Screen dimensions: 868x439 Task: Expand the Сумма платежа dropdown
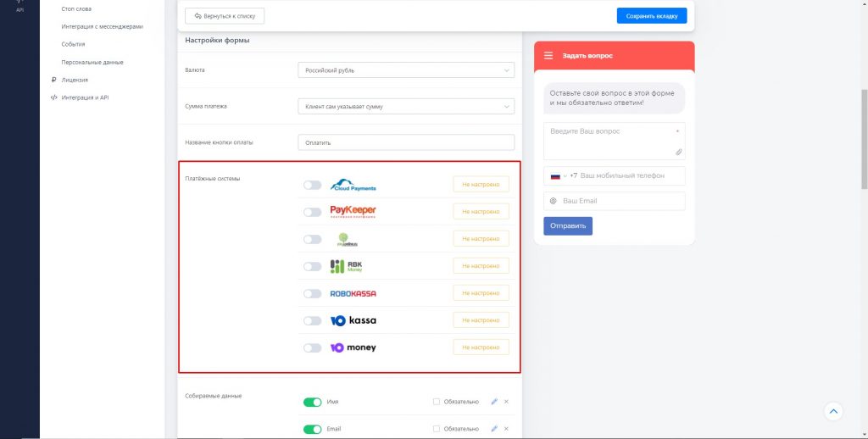pos(406,107)
